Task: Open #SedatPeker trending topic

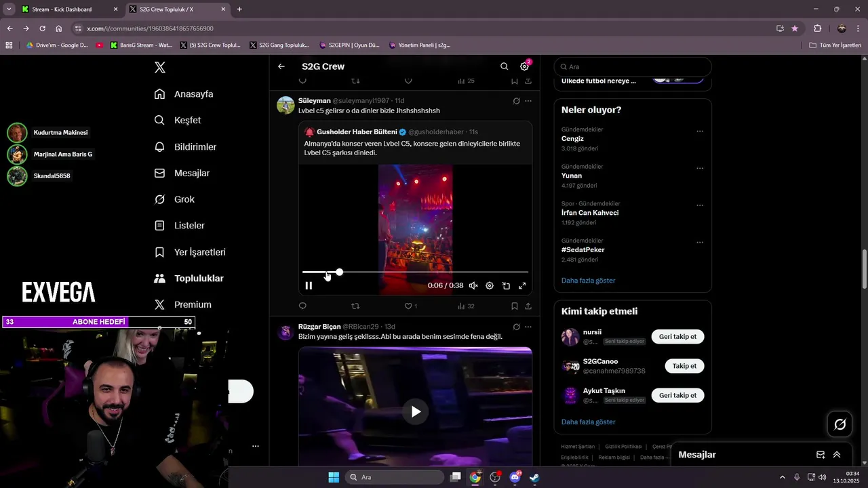Action: click(583, 250)
